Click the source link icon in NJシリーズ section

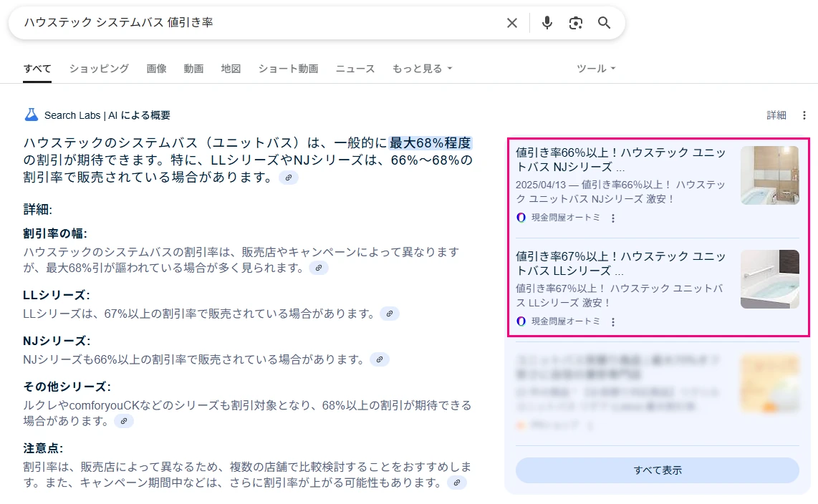click(x=379, y=359)
